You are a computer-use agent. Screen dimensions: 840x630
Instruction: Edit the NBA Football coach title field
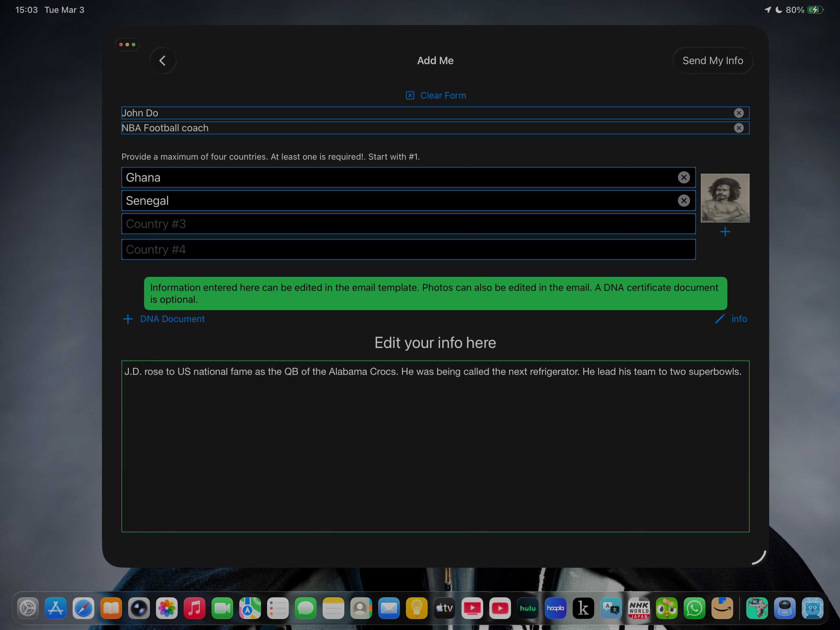click(x=435, y=128)
